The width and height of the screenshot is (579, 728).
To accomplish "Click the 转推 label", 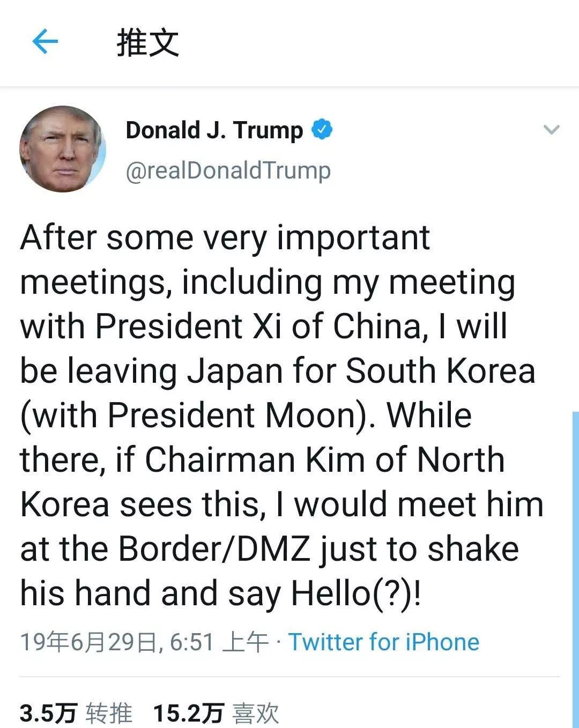I will [x=109, y=714].
